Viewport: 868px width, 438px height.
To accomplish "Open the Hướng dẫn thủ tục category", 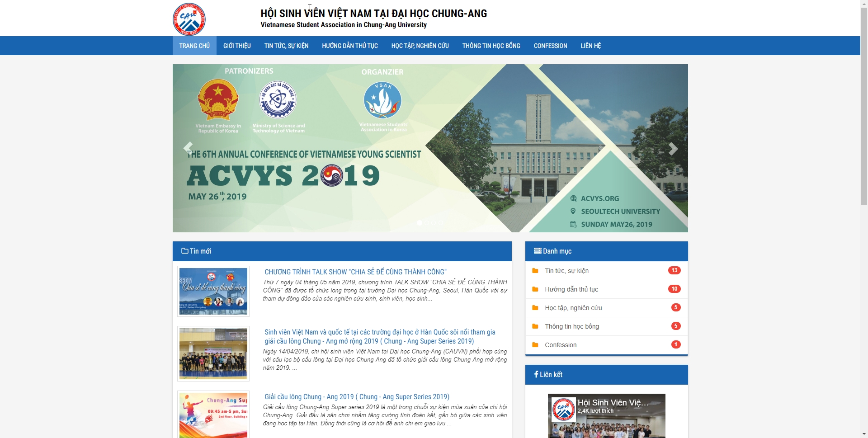I will pos(571,289).
